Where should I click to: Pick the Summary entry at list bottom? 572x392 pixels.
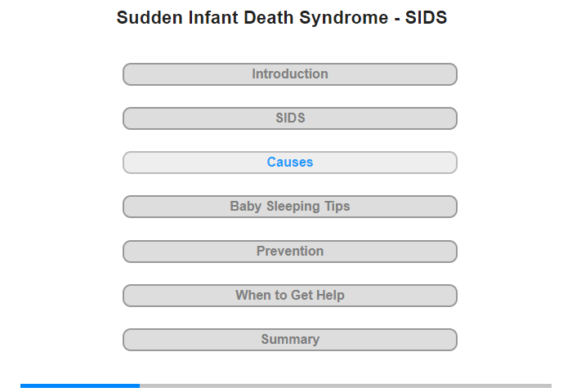pyautogui.click(x=289, y=340)
